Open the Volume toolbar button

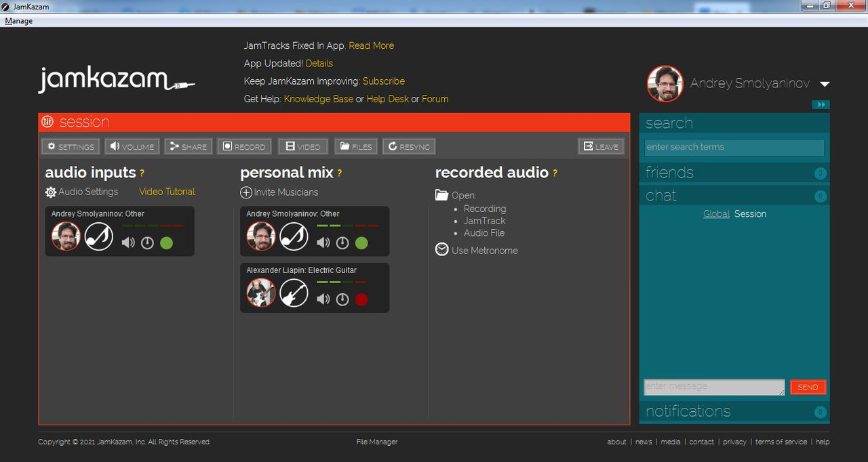(132, 146)
